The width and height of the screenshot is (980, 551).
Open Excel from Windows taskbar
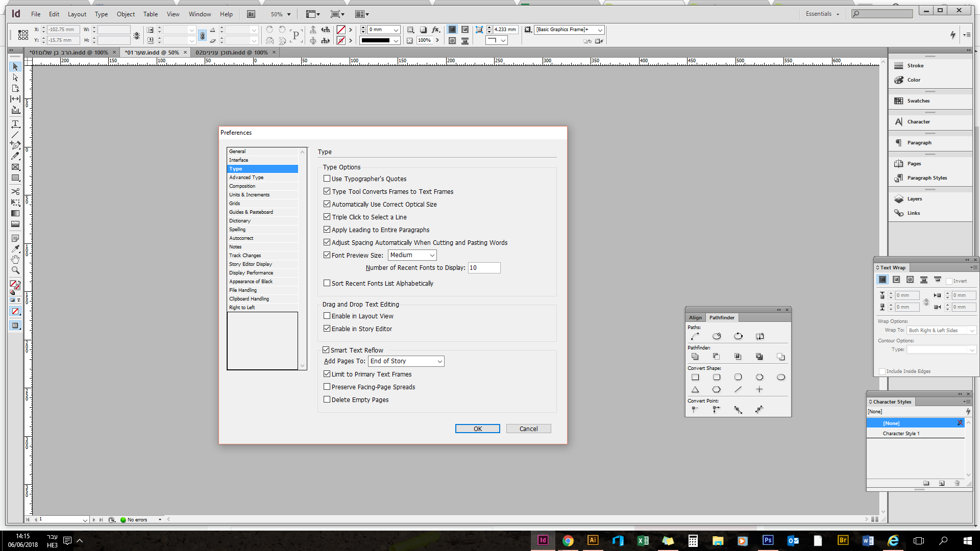pyautogui.click(x=643, y=540)
